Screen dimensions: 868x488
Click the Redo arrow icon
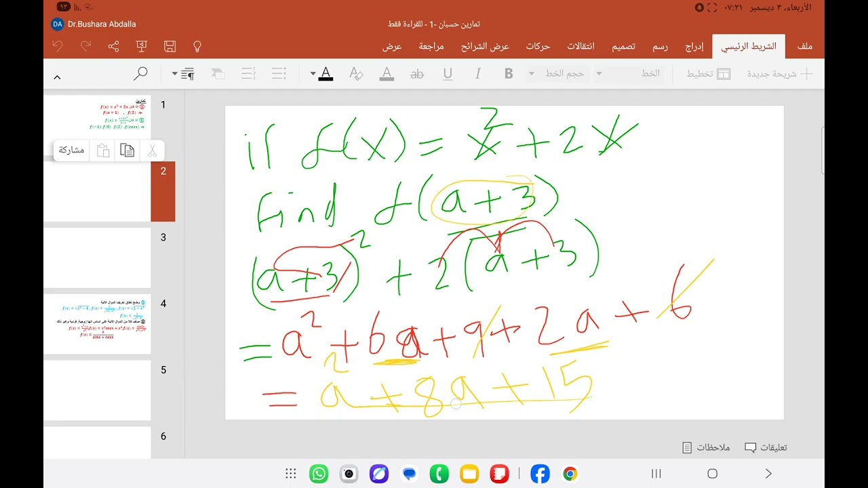click(x=85, y=46)
